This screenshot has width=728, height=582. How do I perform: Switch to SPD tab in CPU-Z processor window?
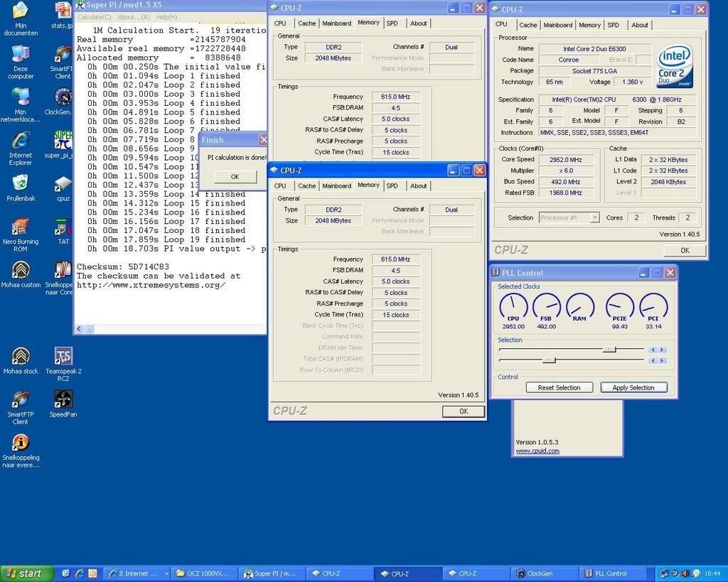coord(614,25)
